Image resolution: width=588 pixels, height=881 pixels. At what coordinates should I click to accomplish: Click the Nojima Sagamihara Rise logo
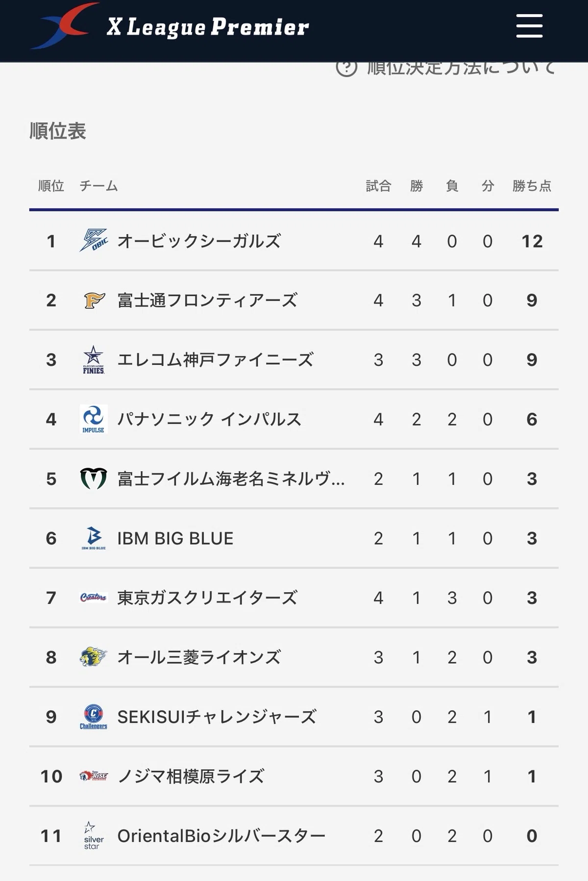tap(94, 776)
